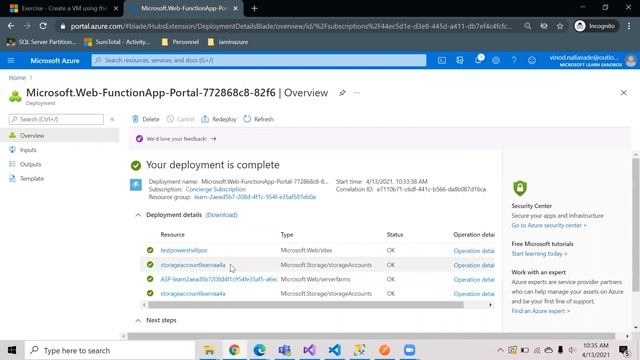This screenshot has width=640, height=360.
Task: Open the Directory and subscription filter icon
Action: coord(460,60)
